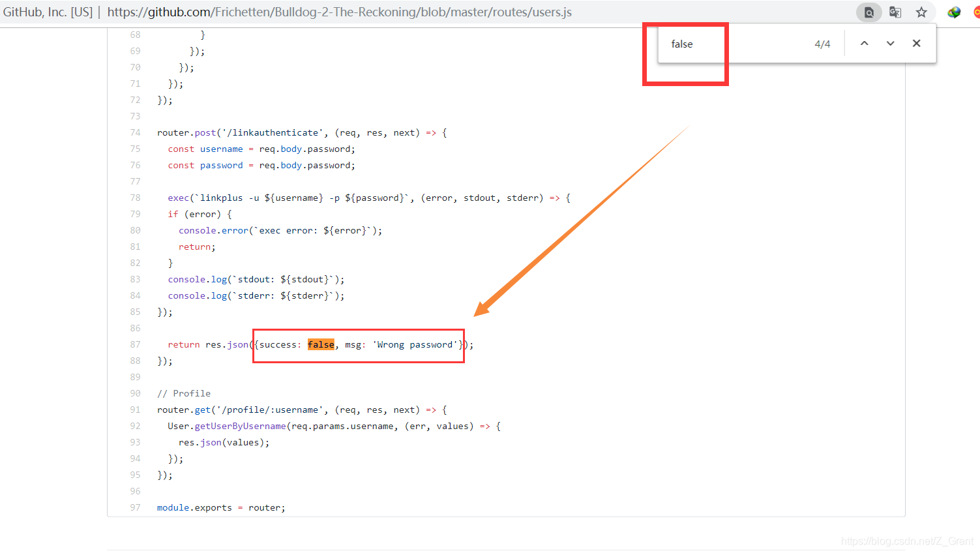This screenshot has width=980, height=553.
Task: Select line number 78
Action: [135, 198]
